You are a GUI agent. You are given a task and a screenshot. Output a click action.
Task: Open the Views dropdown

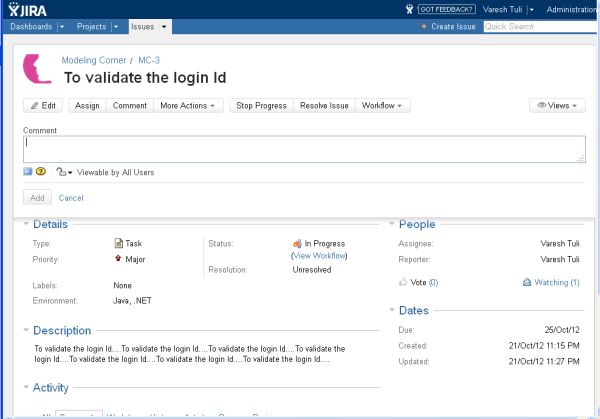[x=557, y=105]
